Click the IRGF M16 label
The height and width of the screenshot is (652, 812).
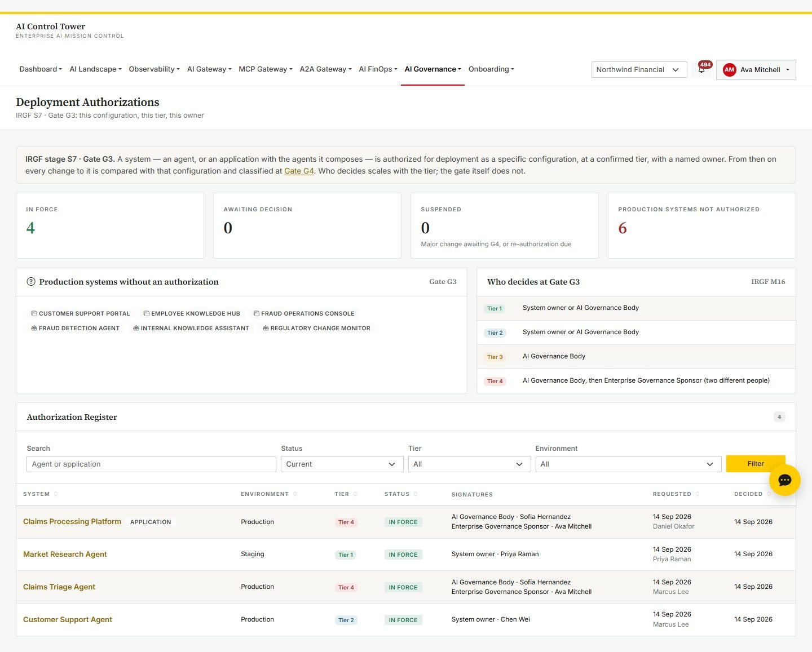(768, 282)
